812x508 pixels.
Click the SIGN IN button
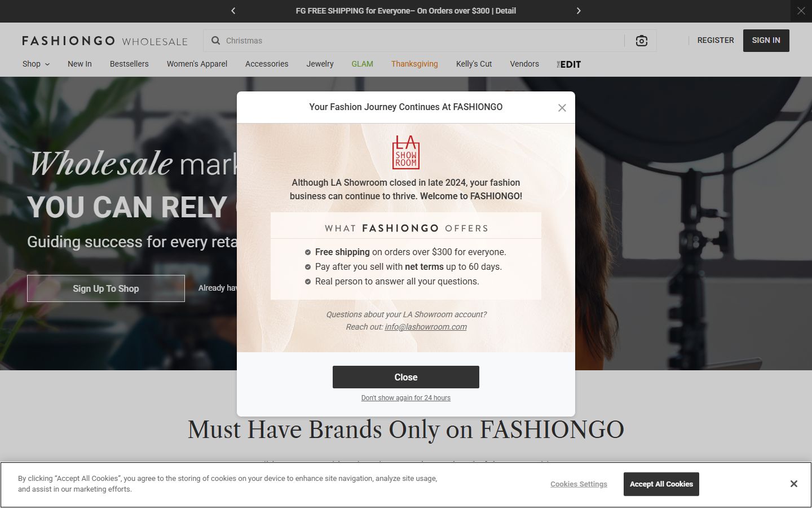pyautogui.click(x=766, y=40)
